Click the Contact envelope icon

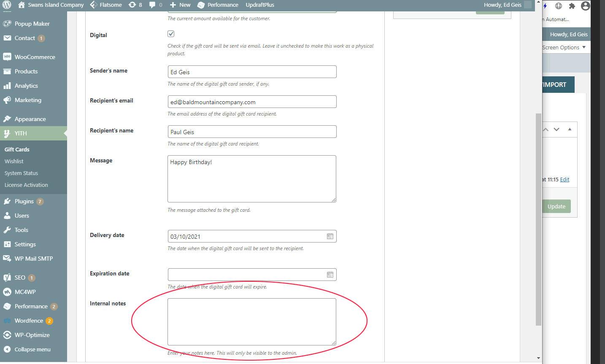point(7,38)
